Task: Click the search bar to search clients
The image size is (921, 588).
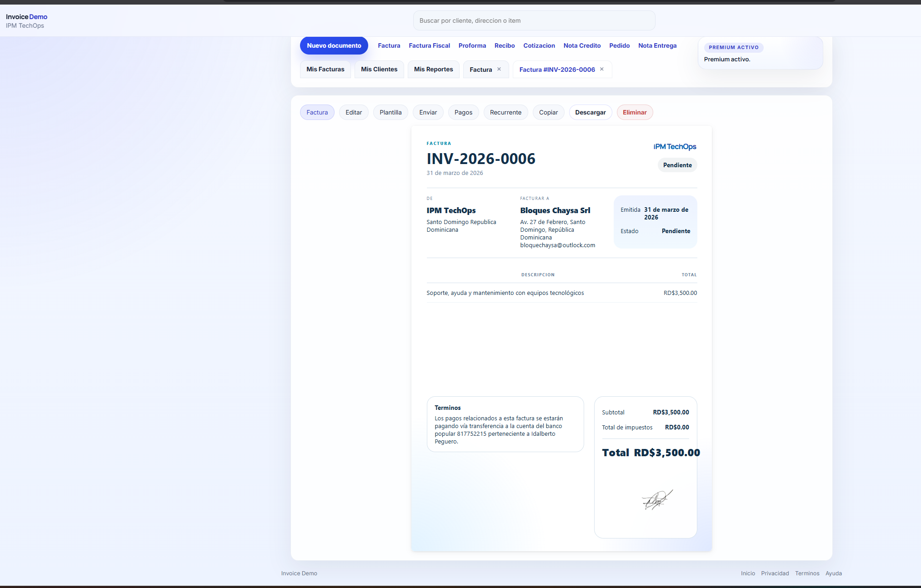Action: point(534,20)
